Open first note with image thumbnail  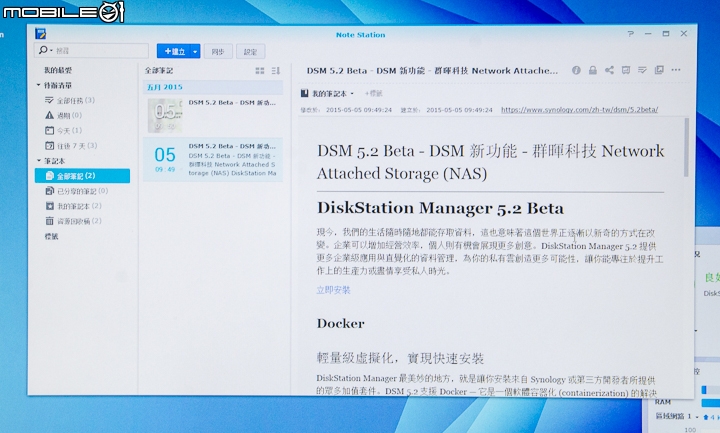(213, 115)
